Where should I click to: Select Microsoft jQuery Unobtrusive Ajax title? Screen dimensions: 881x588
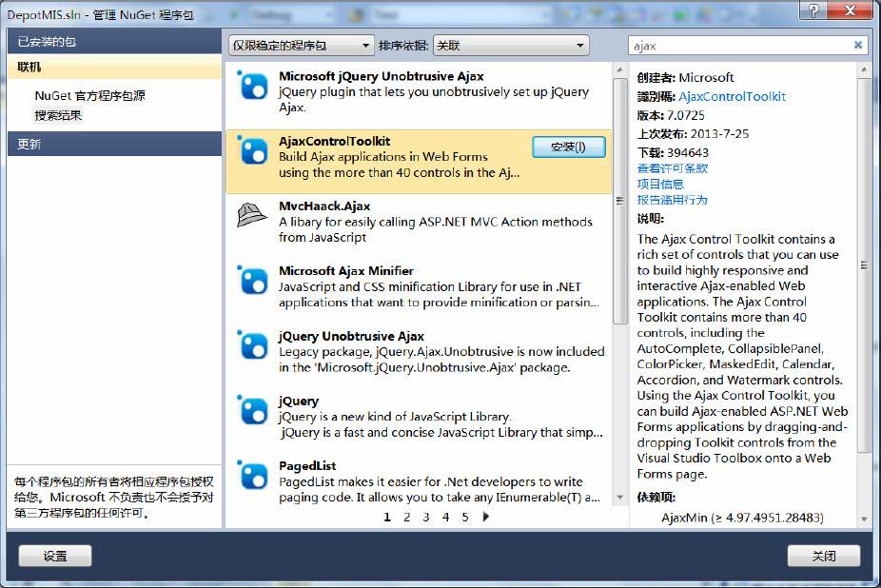point(382,76)
